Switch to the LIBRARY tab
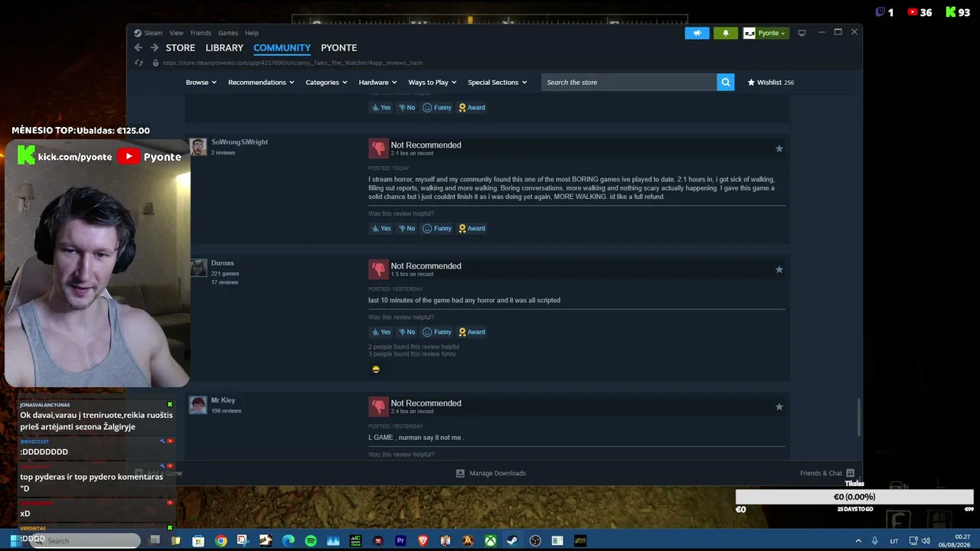 tap(224, 47)
